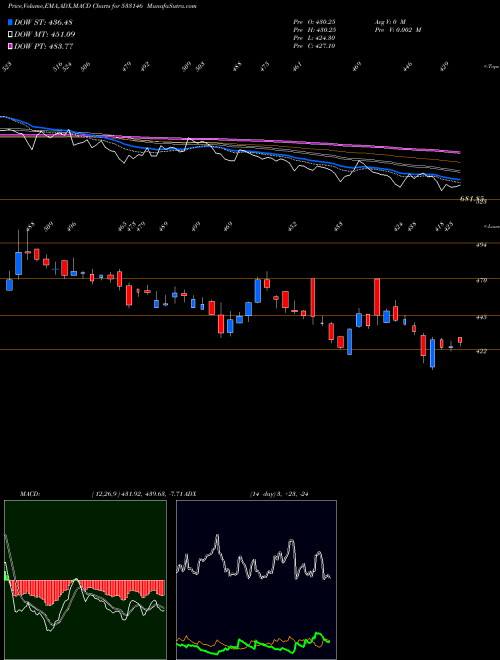Click the 'Pre C: 427.10' close value

click(x=314, y=46)
